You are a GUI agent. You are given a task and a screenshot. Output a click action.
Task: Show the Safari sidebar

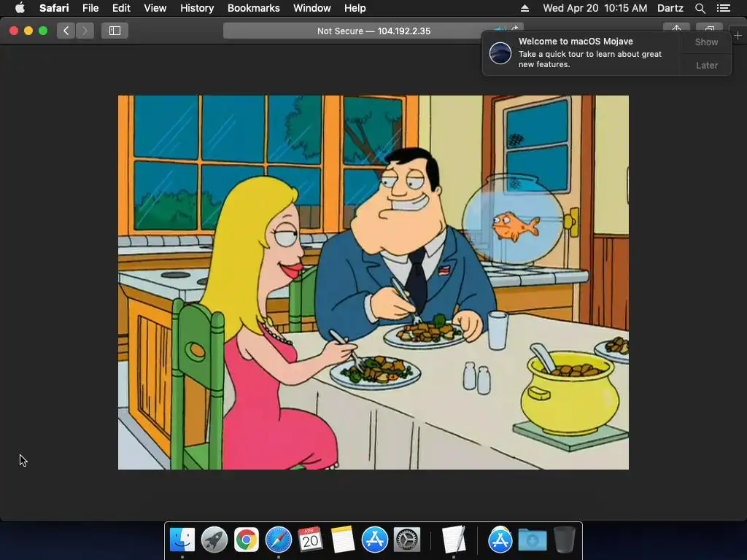tap(115, 31)
